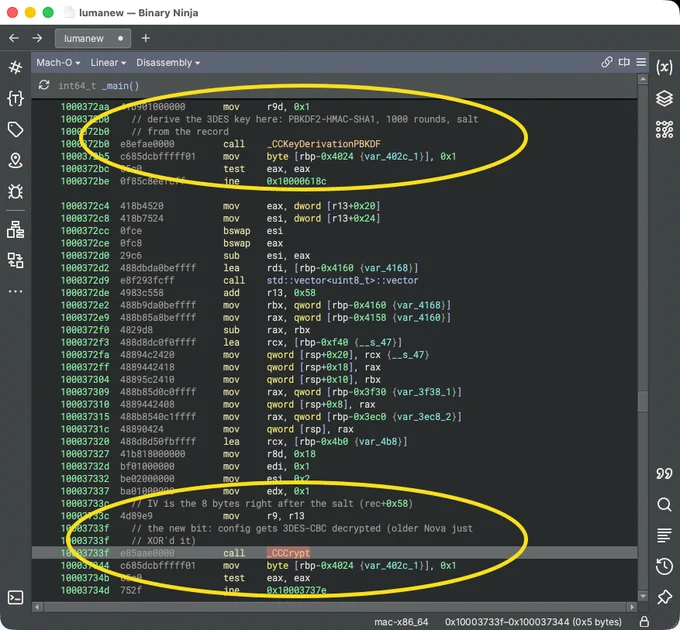Jump to address 0x10003737e

(x=296, y=590)
